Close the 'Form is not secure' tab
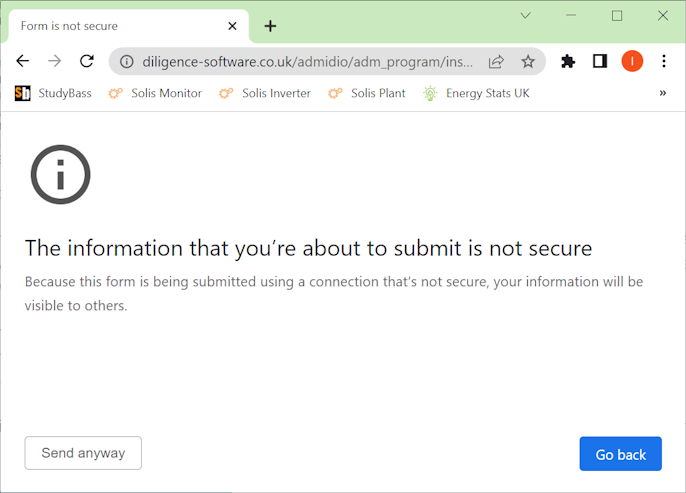686x493 pixels. click(233, 26)
